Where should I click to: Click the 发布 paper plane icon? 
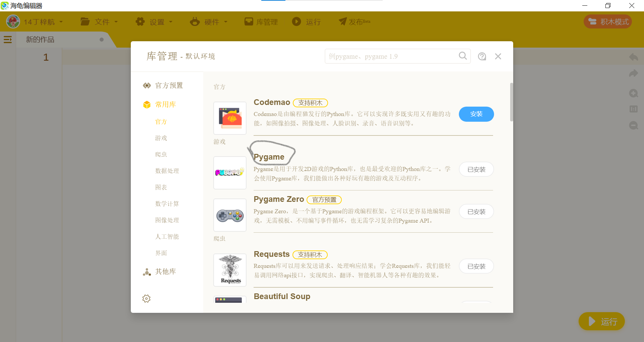(343, 21)
